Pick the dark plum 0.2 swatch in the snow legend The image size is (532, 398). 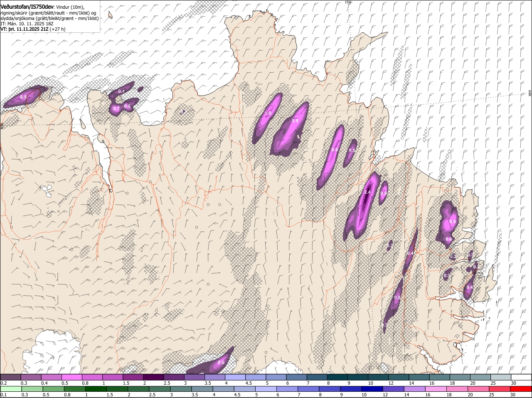(10, 377)
